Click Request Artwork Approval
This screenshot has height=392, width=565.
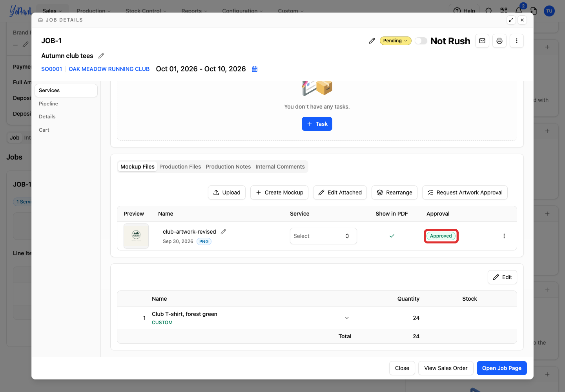465,192
